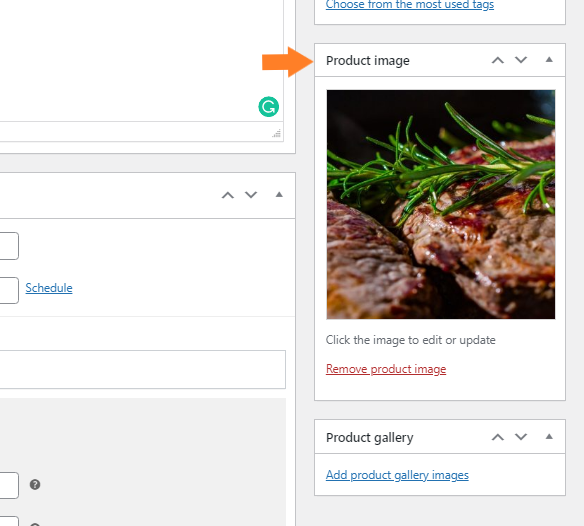Viewport: 584px width, 526px height.
Task: Move Product gallery panel up
Action: [498, 437]
